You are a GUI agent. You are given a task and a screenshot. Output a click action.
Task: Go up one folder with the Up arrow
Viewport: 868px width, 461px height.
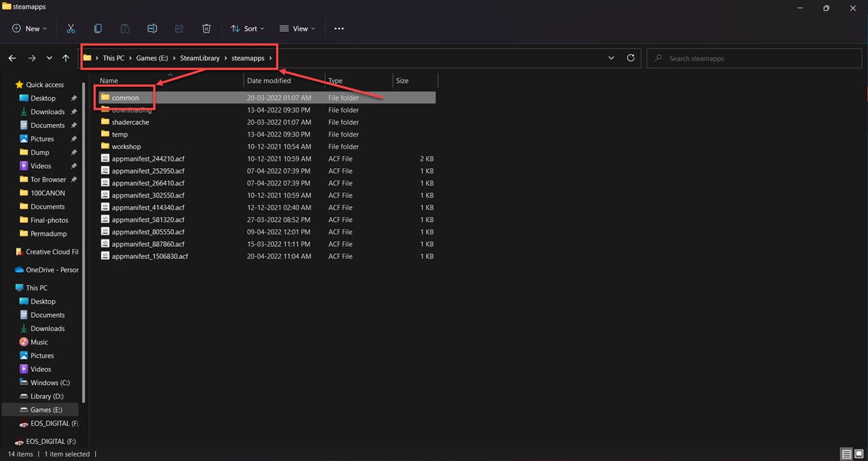point(65,58)
